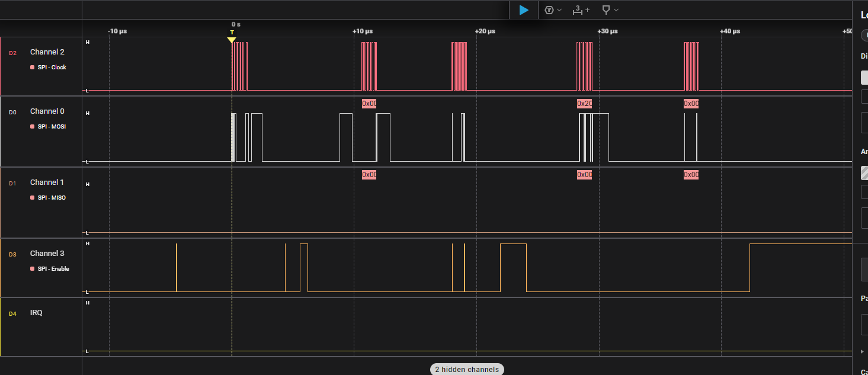
Task: Click the Channel 1 name label
Action: tap(47, 182)
